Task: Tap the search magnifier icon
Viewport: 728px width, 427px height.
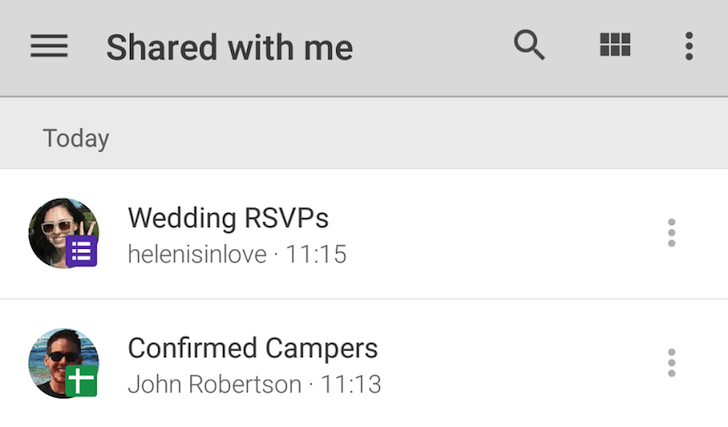Action: (x=529, y=45)
